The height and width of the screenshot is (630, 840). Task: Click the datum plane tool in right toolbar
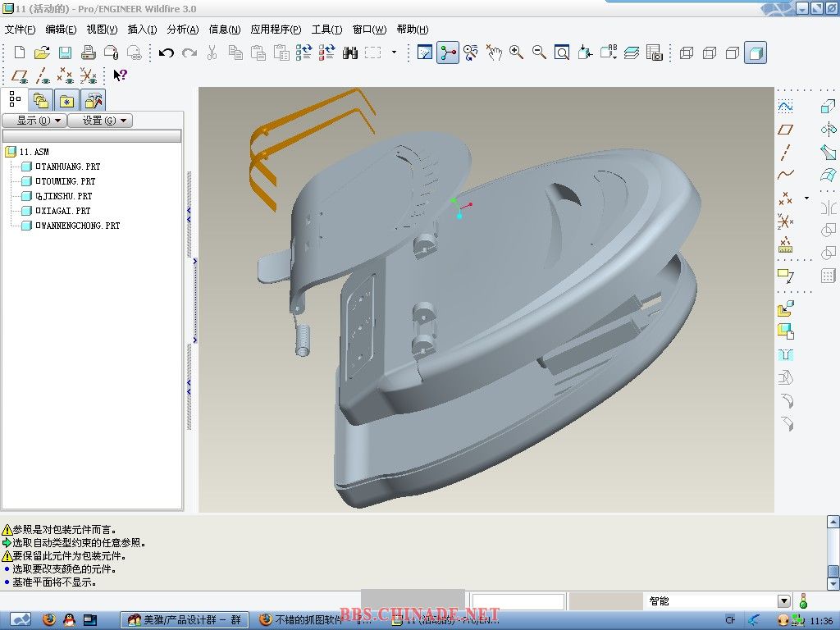point(785,130)
